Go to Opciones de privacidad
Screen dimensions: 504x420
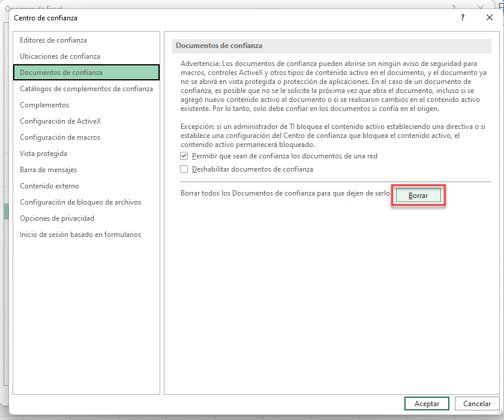coord(86,218)
